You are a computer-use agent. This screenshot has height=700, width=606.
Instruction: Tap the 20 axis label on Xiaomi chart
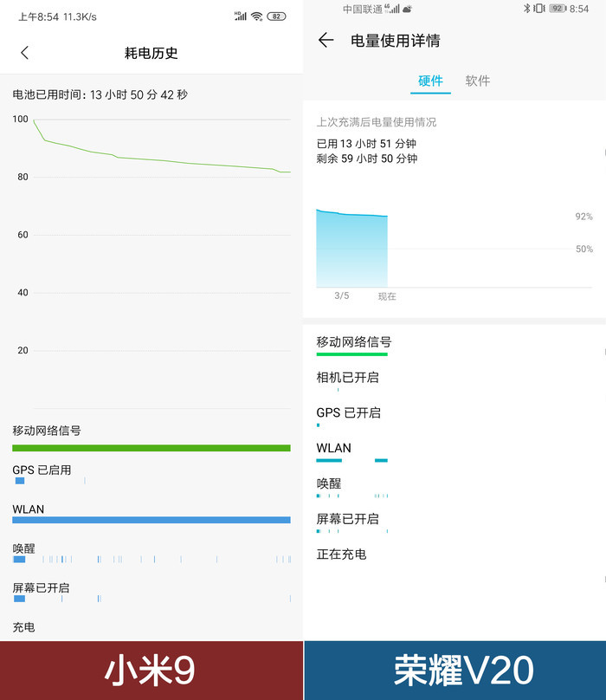tap(23, 351)
